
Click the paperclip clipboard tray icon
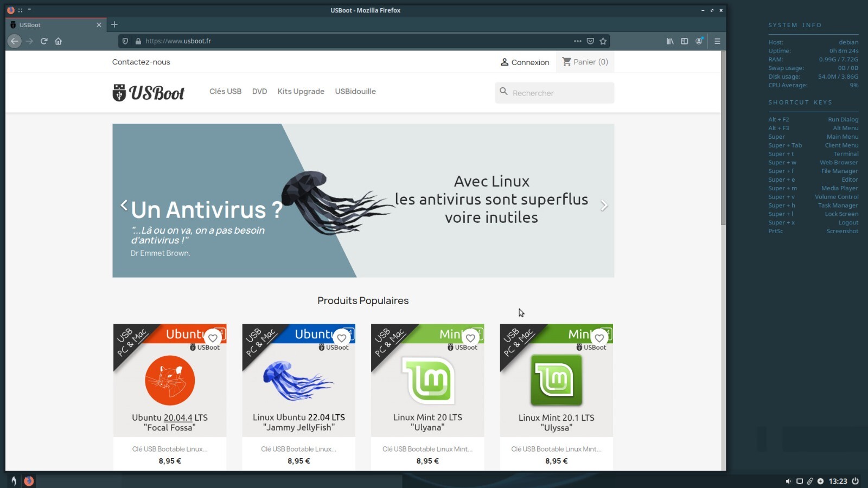[810, 481]
